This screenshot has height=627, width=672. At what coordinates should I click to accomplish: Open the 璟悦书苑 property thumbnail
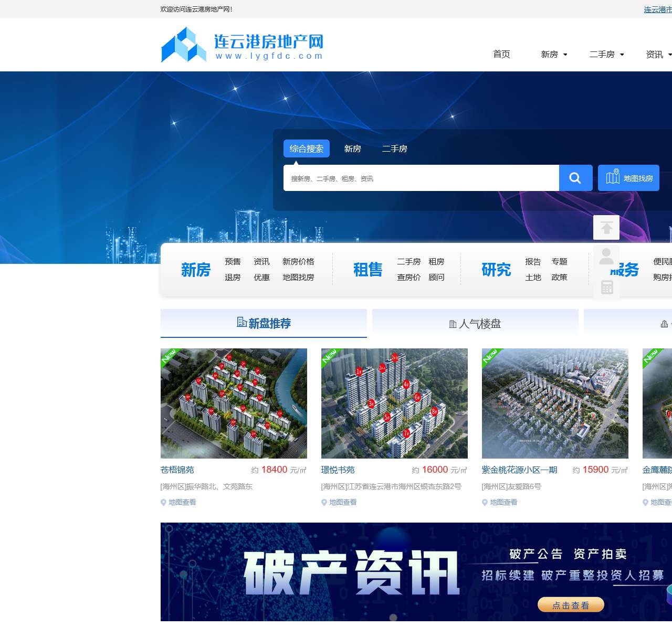point(394,403)
